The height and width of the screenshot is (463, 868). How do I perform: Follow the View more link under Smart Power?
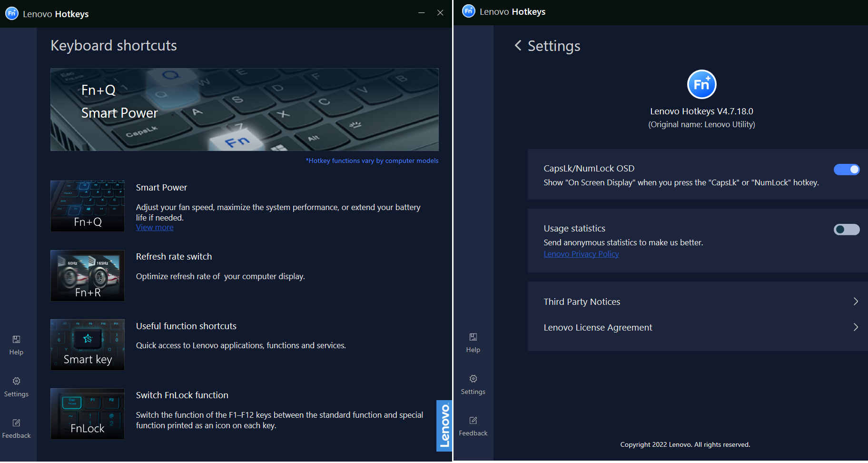[155, 228]
